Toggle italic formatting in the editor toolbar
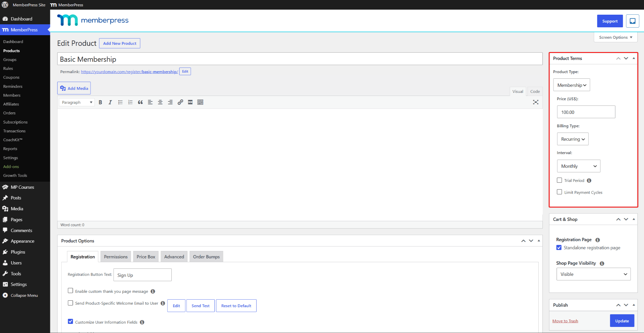 pyautogui.click(x=110, y=102)
